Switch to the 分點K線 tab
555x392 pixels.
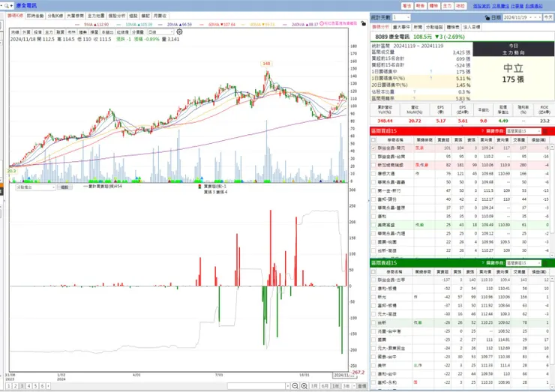coord(55,16)
